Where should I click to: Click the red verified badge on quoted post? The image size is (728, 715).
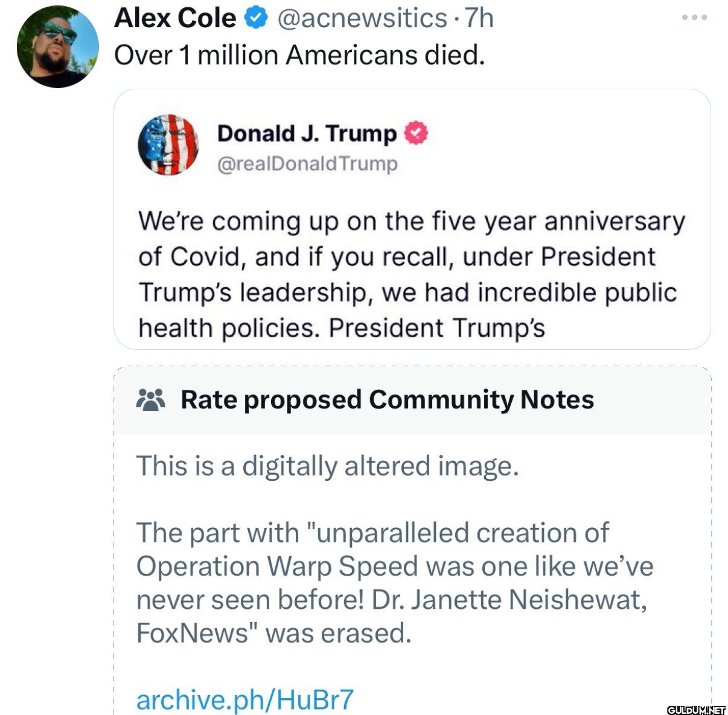click(x=416, y=133)
